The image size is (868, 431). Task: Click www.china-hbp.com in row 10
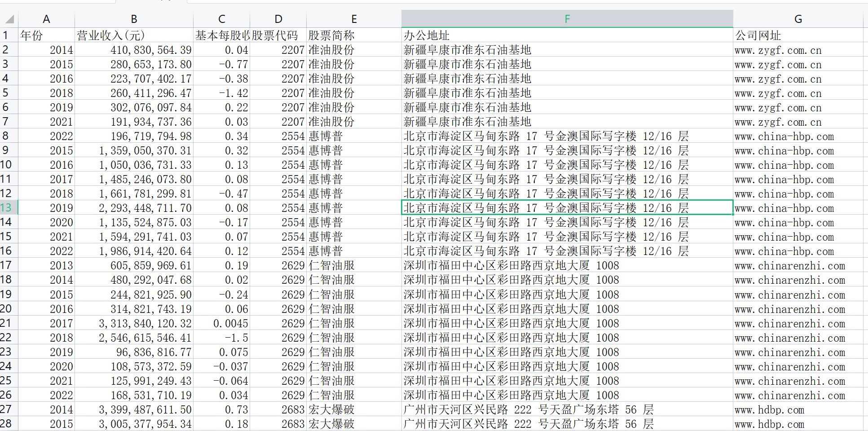798,165
